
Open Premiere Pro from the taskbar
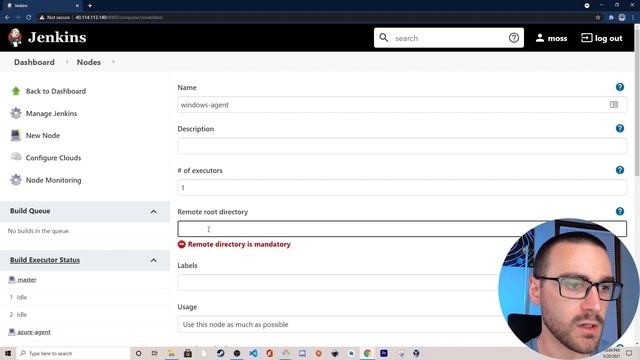point(384,353)
